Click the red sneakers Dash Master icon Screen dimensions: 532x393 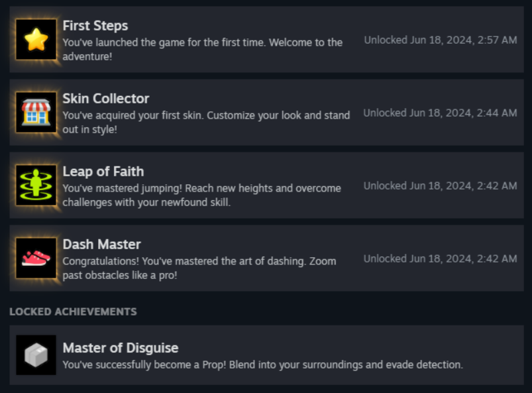coord(36,258)
